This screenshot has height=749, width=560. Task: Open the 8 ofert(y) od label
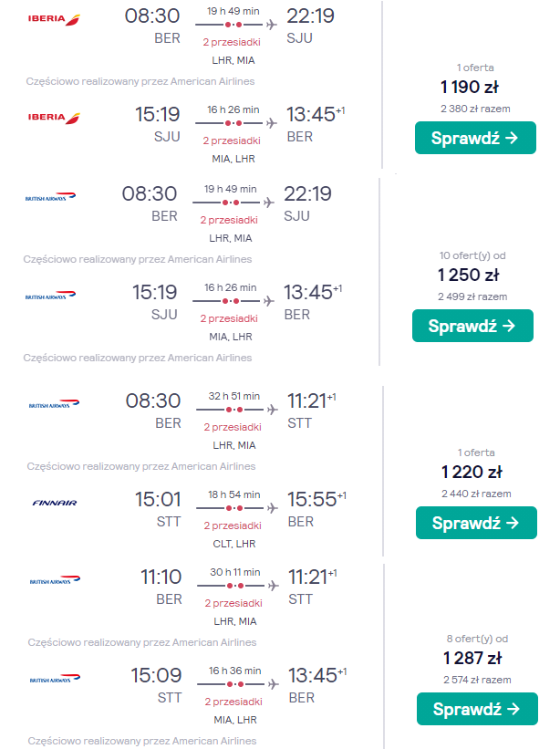pyautogui.click(x=477, y=639)
